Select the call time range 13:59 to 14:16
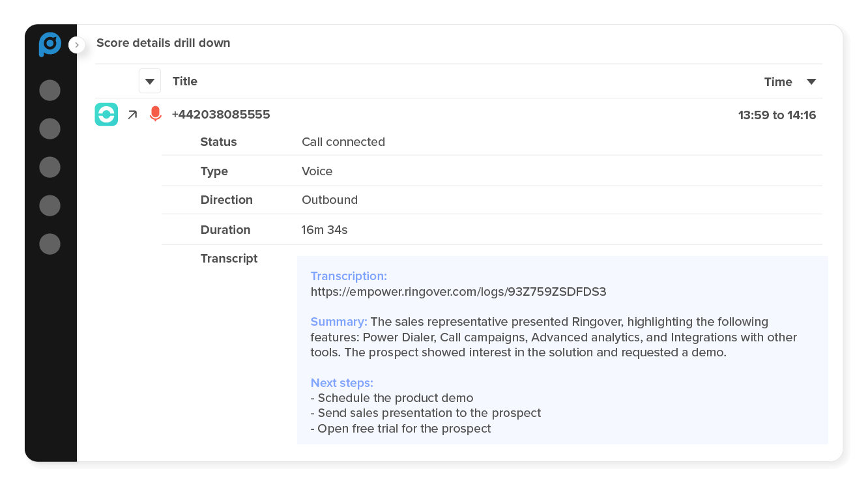 777,114
